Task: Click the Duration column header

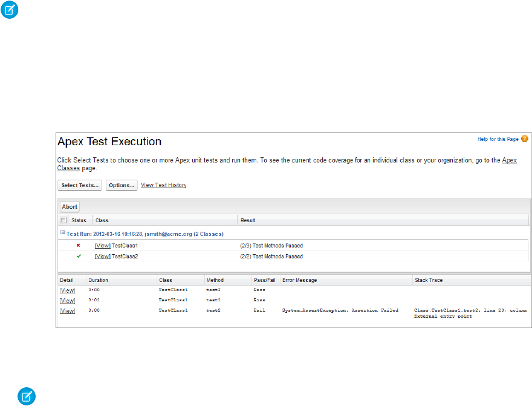Action: 99,280
